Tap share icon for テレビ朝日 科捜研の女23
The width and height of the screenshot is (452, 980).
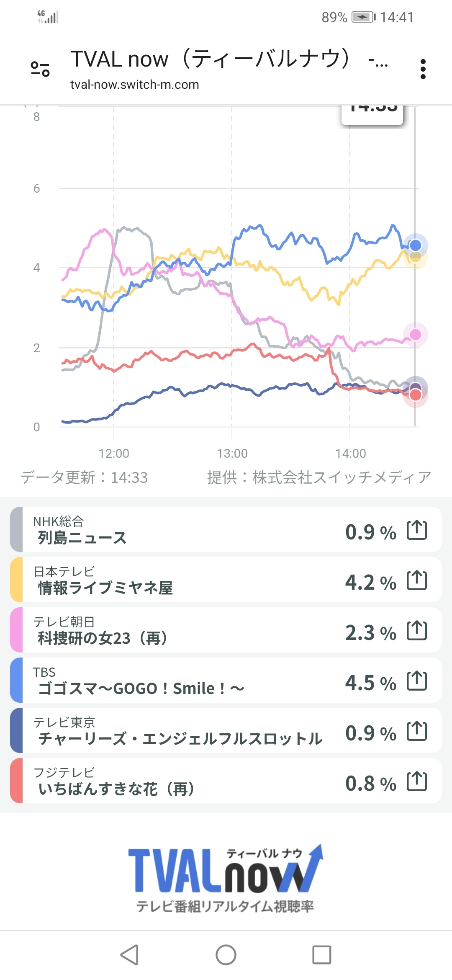coord(417,631)
